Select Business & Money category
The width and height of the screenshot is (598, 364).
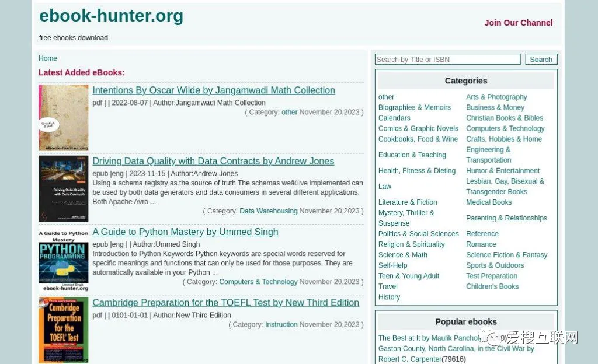tap(495, 107)
